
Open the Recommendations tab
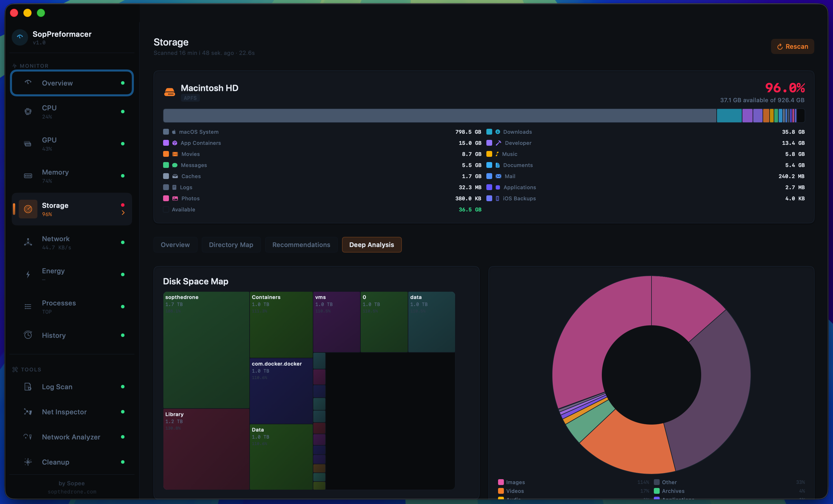point(301,245)
